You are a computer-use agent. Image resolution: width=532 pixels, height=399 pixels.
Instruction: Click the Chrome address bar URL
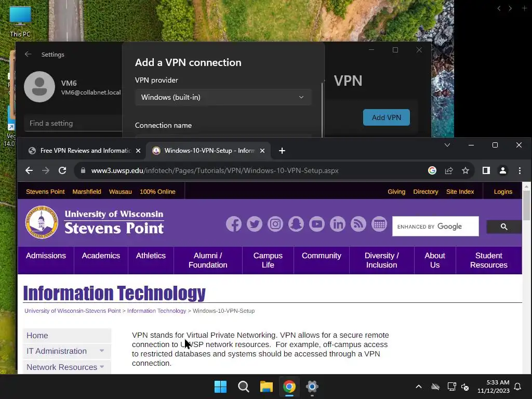coord(215,170)
